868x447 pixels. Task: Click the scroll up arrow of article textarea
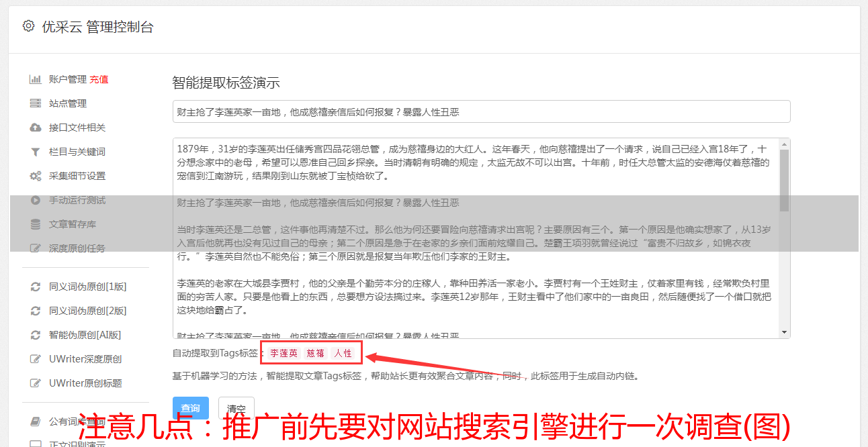tap(784, 144)
